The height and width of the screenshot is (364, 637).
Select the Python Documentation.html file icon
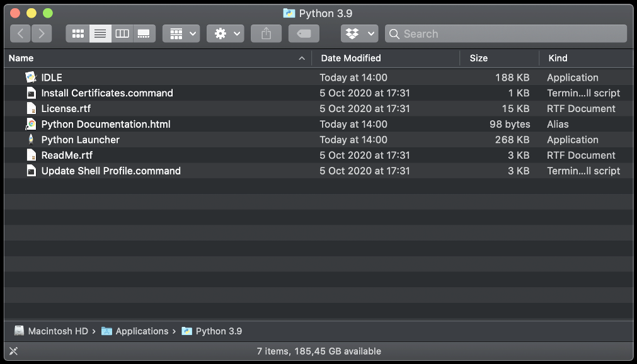coord(31,124)
